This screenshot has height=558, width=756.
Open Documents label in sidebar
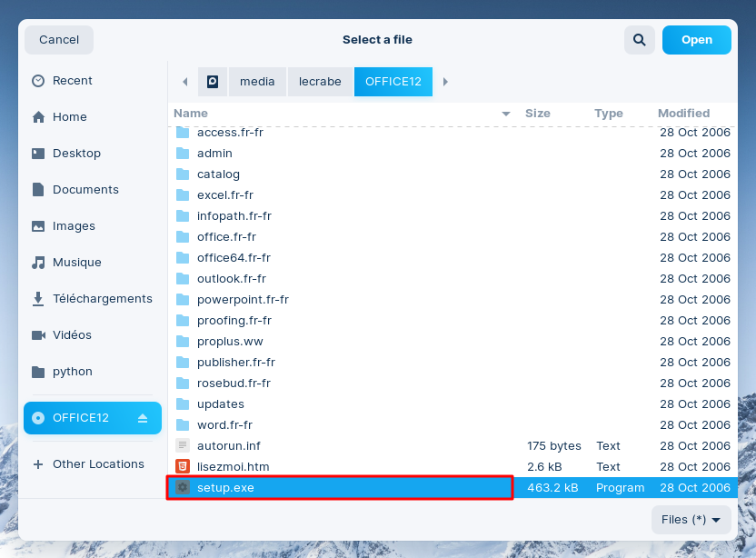(x=85, y=190)
